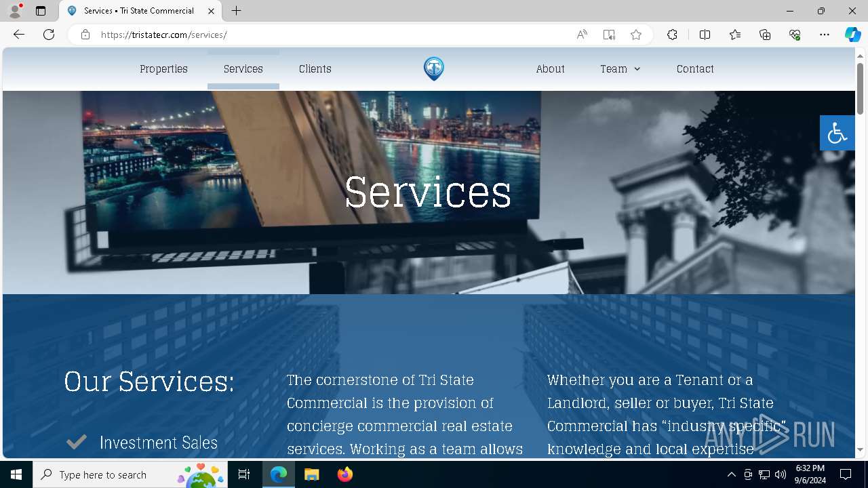Activate the Read Aloud icon

tap(582, 35)
